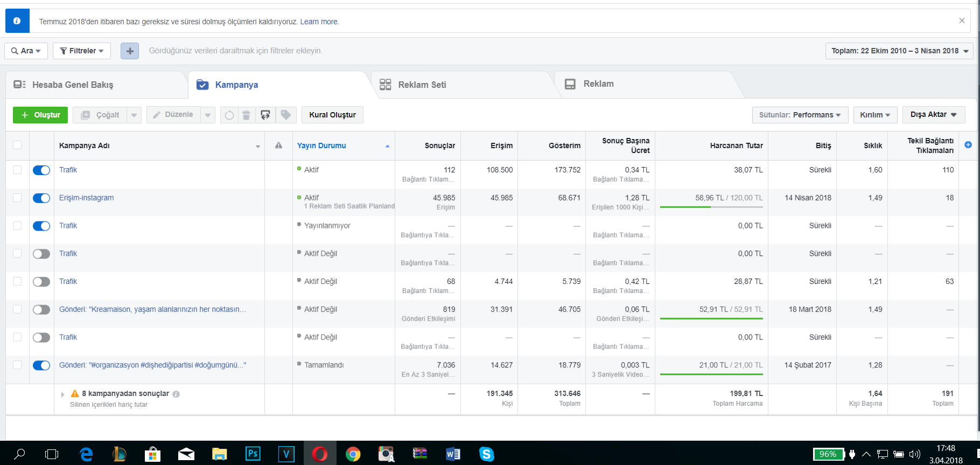Click the warning triangle column header icon
The width and height of the screenshot is (980, 465).
click(x=278, y=145)
